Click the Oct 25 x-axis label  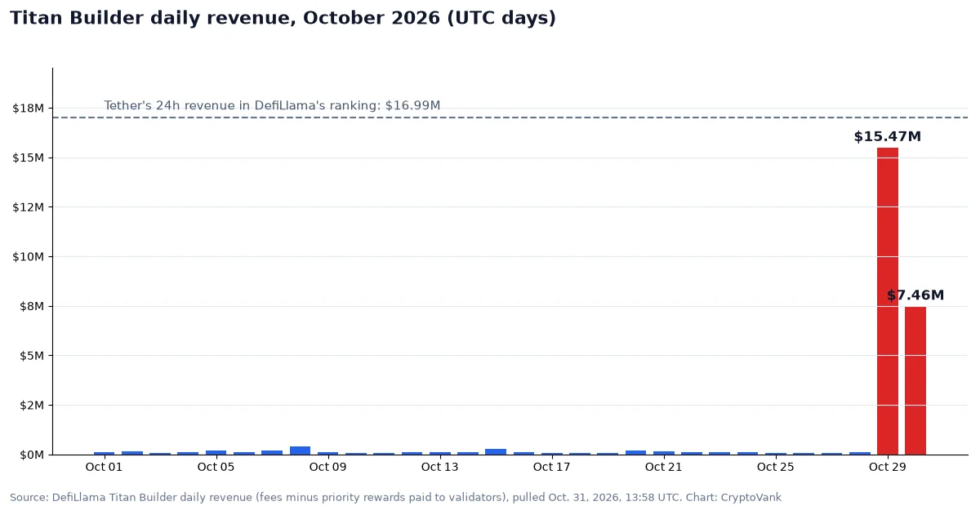[x=775, y=467]
